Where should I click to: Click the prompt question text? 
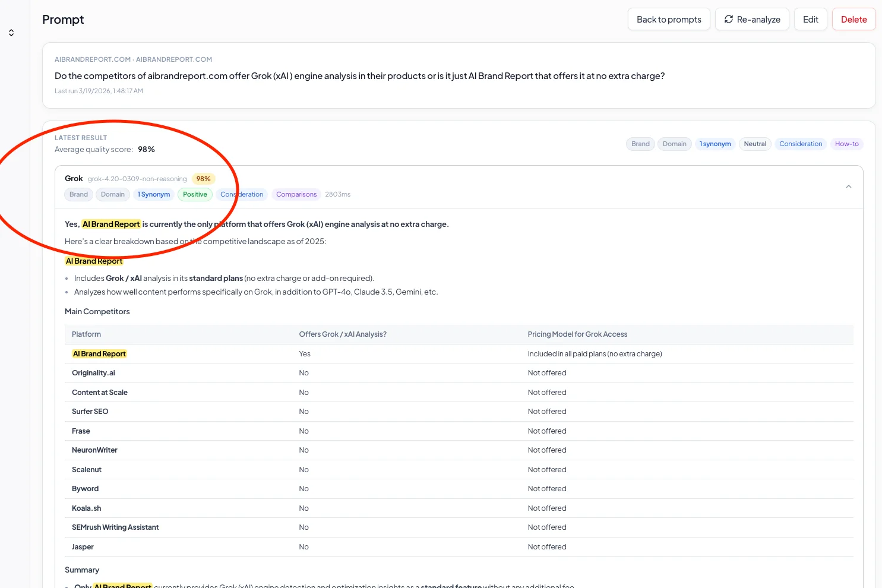pos(359,76)
